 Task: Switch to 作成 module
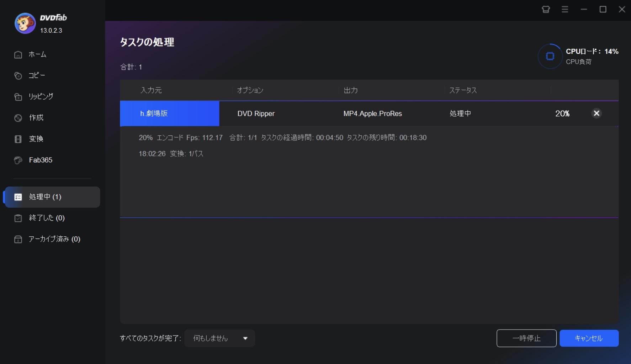(36, 118)
